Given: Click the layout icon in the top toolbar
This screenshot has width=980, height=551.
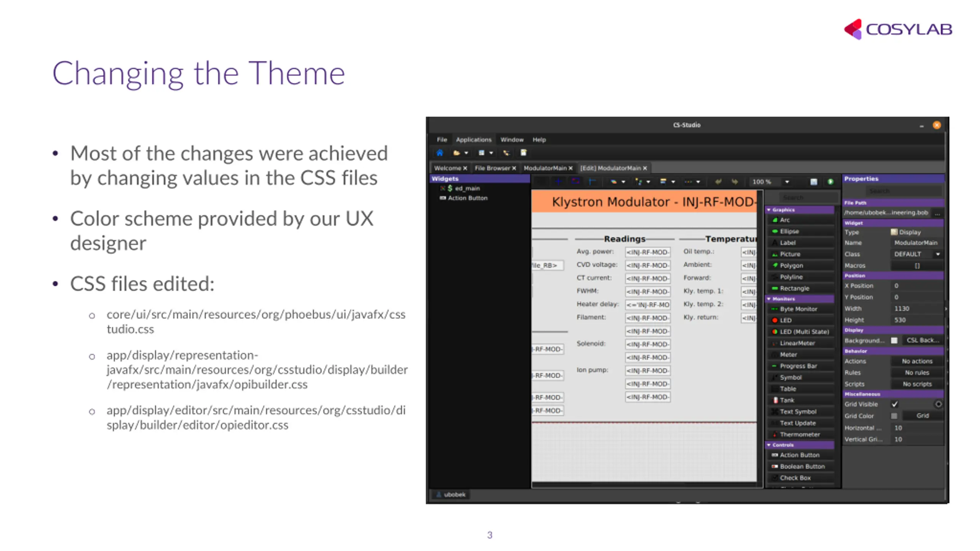Looking at the screenshot, I should click(481, 153).
